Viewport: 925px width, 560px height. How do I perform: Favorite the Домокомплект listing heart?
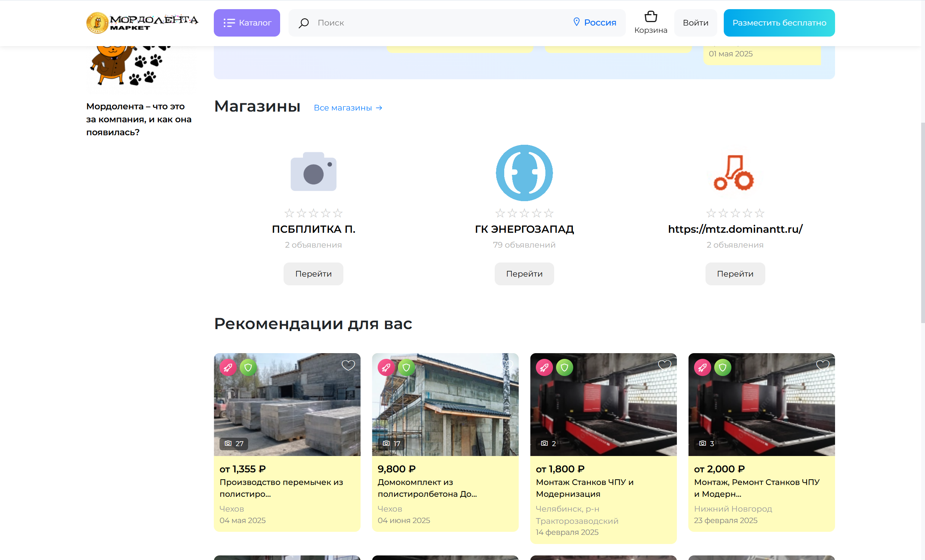point(506,365)
